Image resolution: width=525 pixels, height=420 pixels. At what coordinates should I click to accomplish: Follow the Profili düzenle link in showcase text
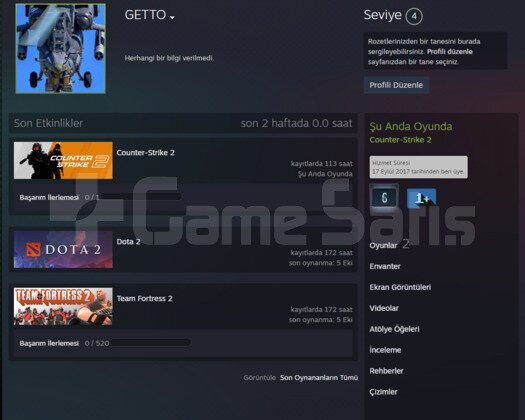click(450, 52)
